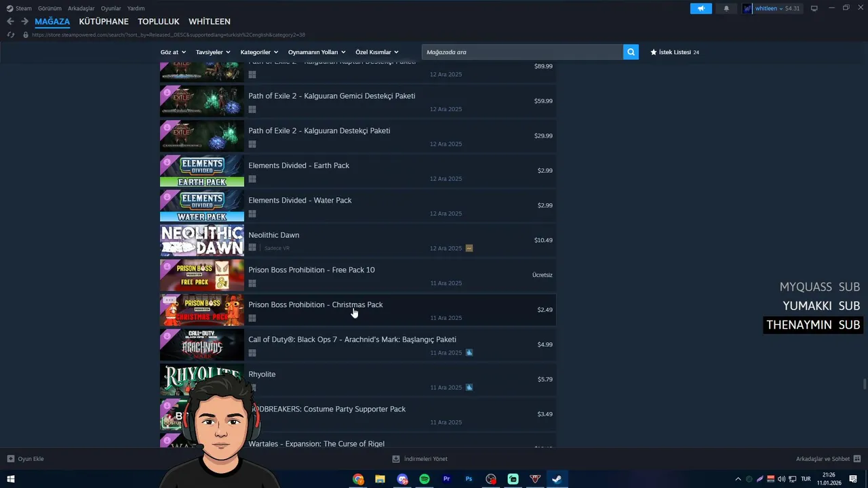Open the Oyunlar menu

111,8
